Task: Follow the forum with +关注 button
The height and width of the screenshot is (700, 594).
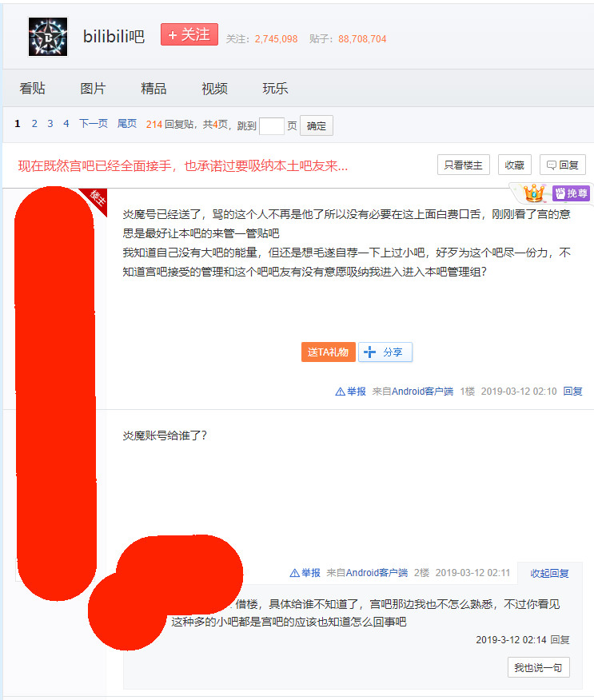Action: tap(189, 35)
